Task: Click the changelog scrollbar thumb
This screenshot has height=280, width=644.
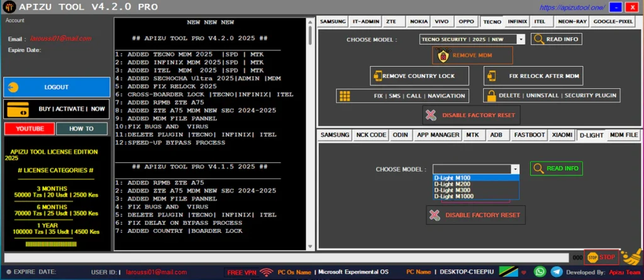Action: (310, 35)
